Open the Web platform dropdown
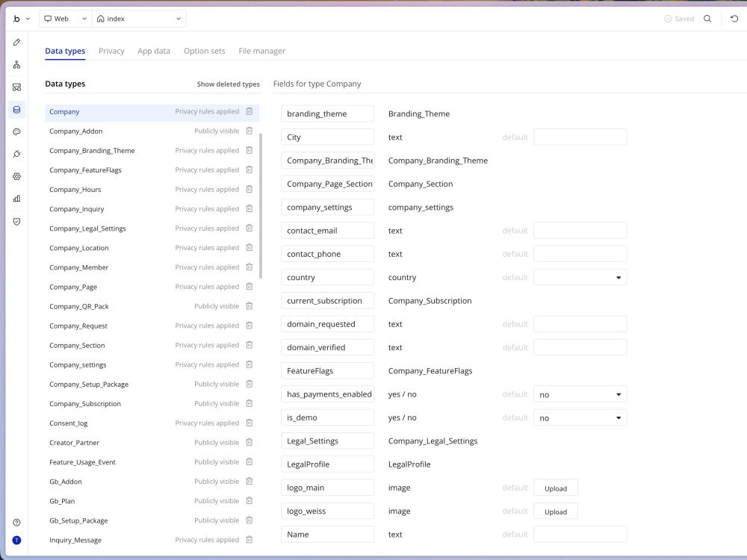 [65, 19]
